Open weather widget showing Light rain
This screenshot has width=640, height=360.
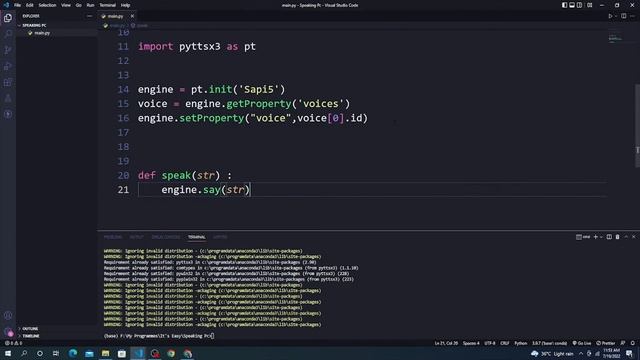pyautogui.click(x=552, y=353)
